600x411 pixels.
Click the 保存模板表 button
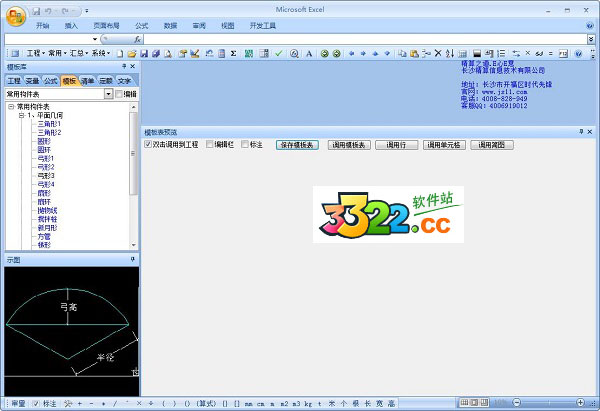(x=296, y=145)
